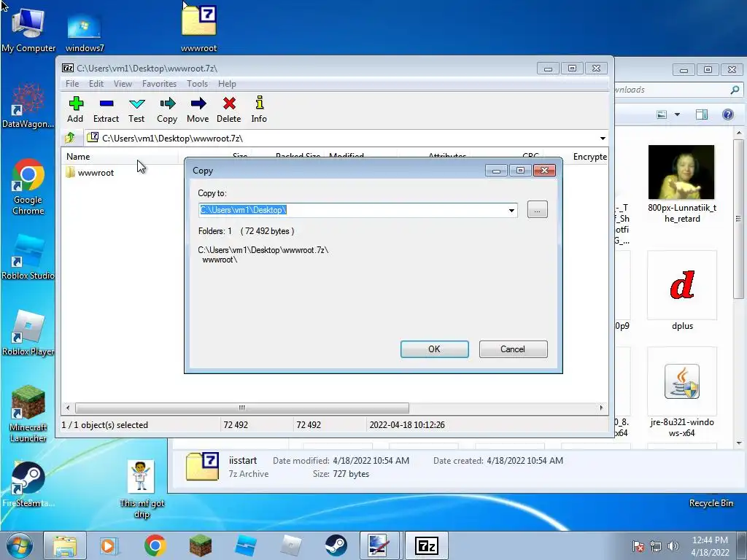
Task: Expand the 7-Zip address bar dropdown
Action: coord(603,138)
